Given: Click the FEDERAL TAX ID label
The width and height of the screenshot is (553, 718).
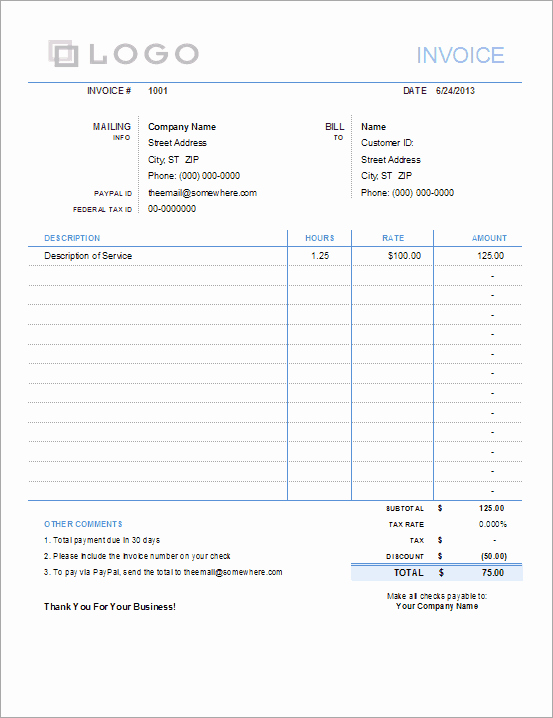Looking at the screenshot, I should click(102, 210).
